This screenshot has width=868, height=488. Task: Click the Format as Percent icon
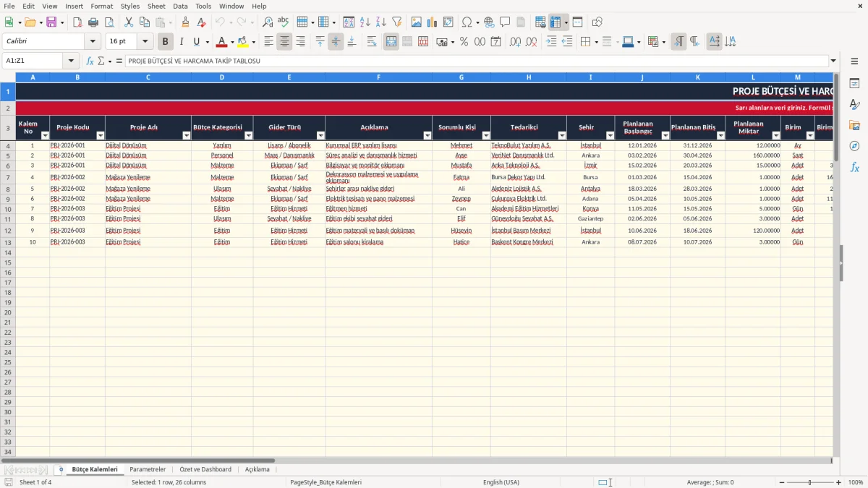(464, 42)
